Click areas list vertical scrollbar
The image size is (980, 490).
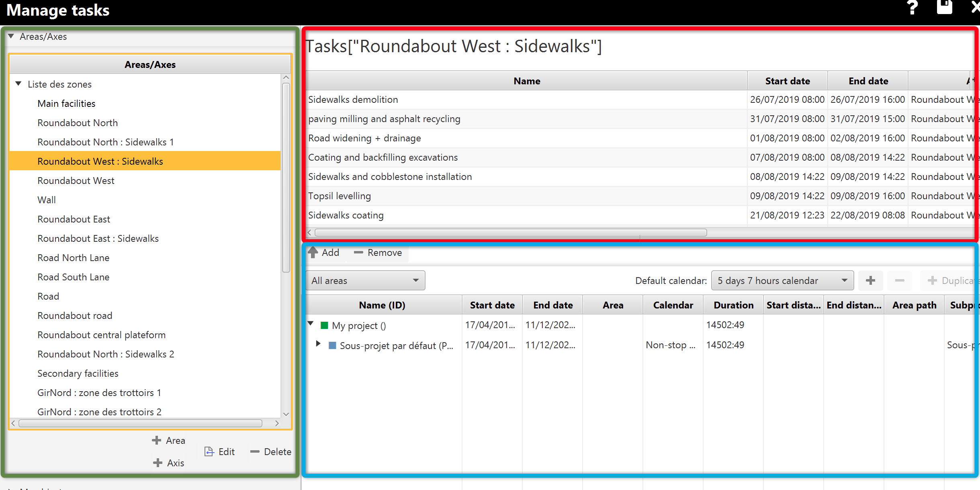tap(286, 178)
